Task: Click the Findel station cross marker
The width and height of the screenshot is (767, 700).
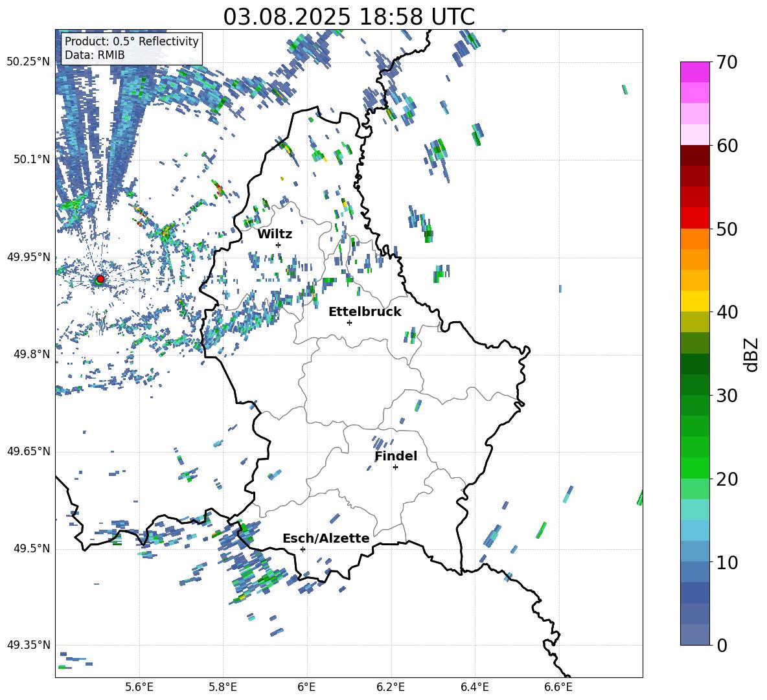Action: [395, 468]
